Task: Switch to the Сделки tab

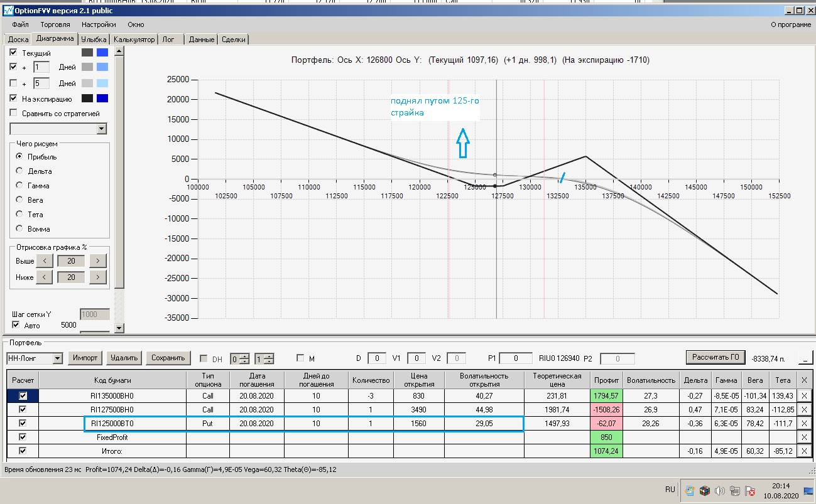Action: pos(234,40)
